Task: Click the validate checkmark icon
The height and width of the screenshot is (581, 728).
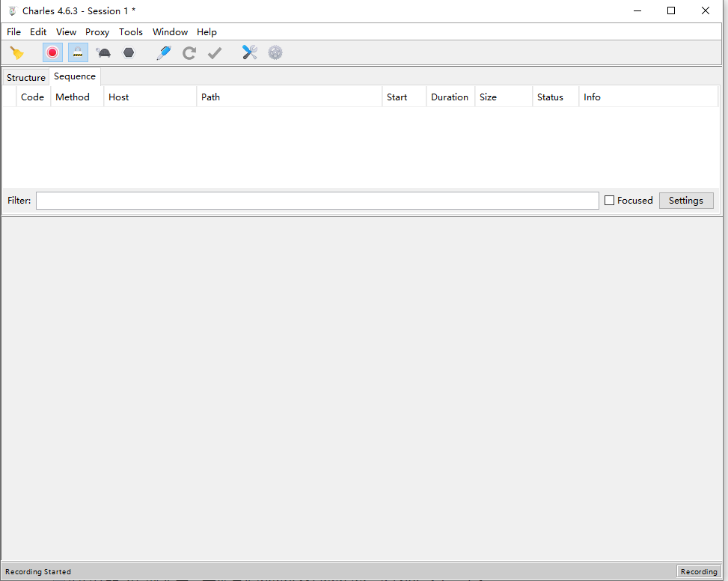Action: pyautogui.click(x=215, y=52)
